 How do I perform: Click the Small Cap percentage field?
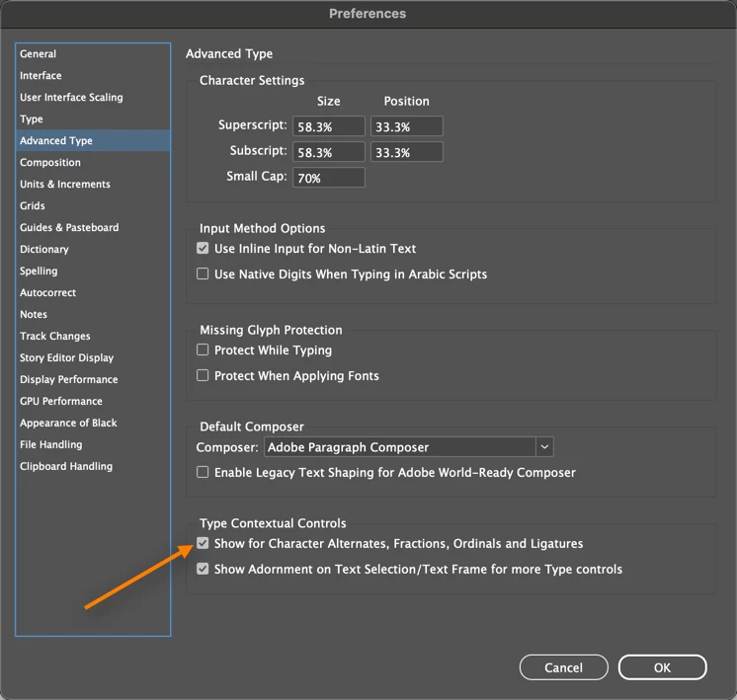click(x=329, y=178)
